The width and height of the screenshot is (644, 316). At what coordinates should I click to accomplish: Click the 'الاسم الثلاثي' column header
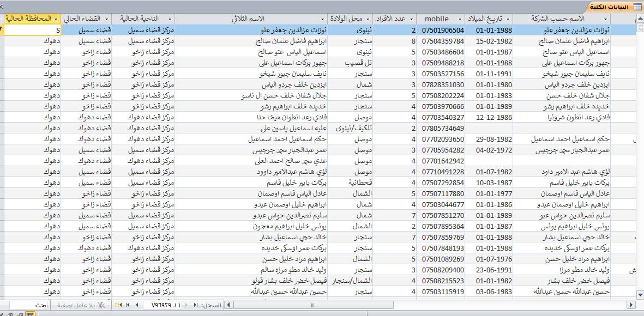coord(252,19)
